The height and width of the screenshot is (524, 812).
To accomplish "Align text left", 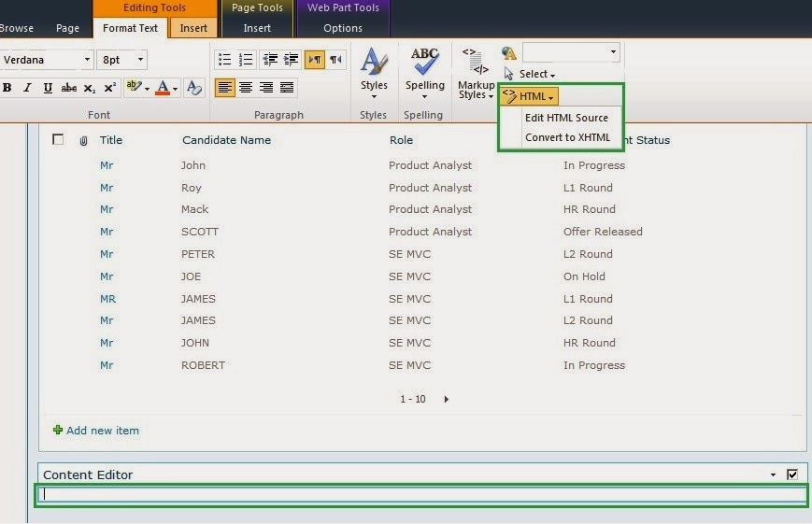I will [225, 88].
